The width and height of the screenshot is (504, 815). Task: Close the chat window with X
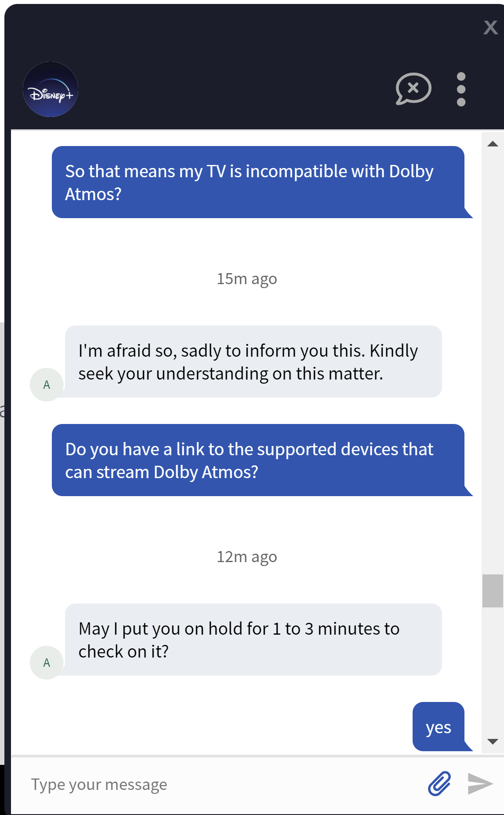tap(490, 28)
